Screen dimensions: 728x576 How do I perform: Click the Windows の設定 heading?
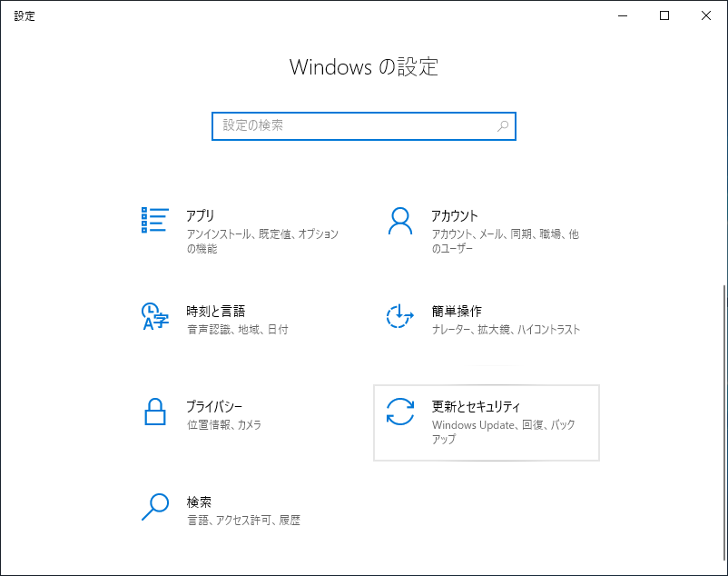[363, 67]
